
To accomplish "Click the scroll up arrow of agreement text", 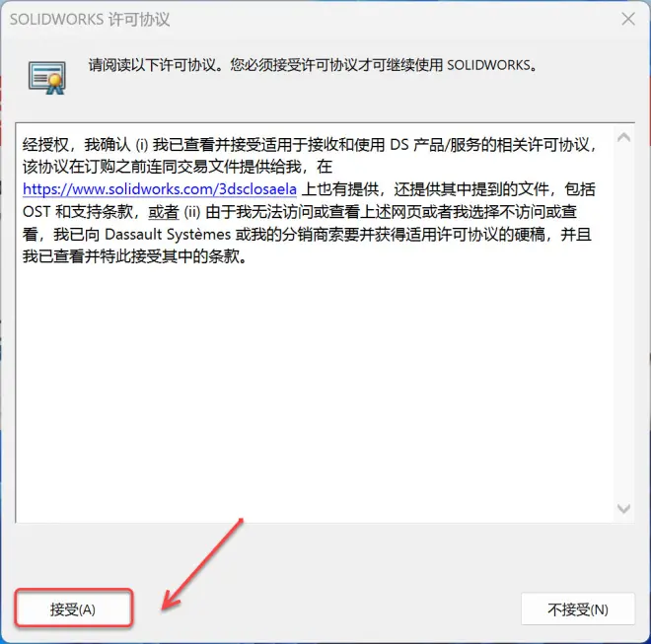I will pyautogui.click(x=623, y=137).
